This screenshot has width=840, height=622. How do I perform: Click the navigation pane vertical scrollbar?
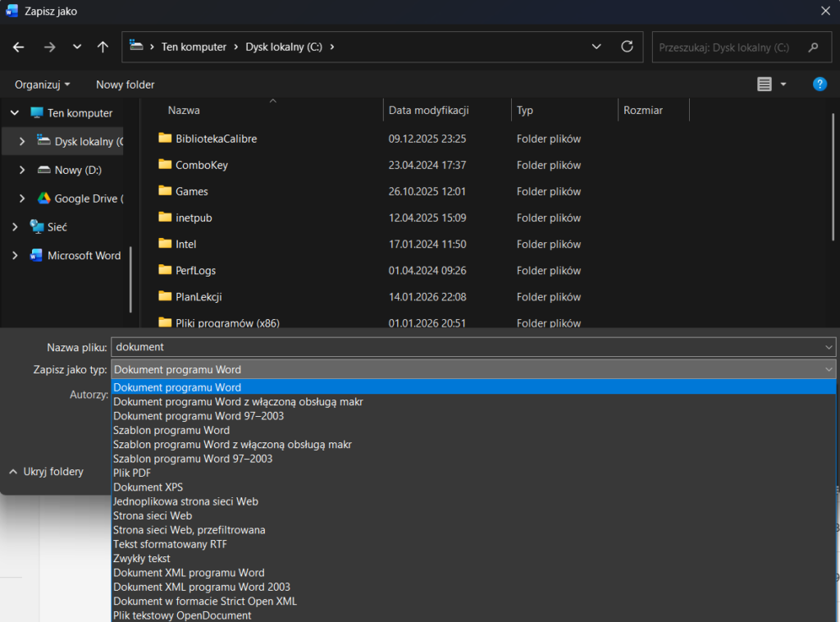(x=130, y=279)
